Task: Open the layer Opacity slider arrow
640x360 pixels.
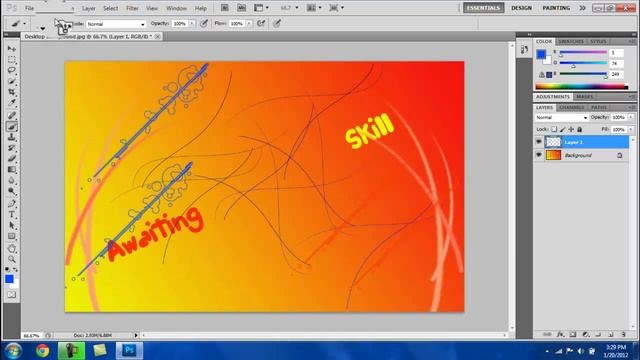Action: [x=631, y=118]
